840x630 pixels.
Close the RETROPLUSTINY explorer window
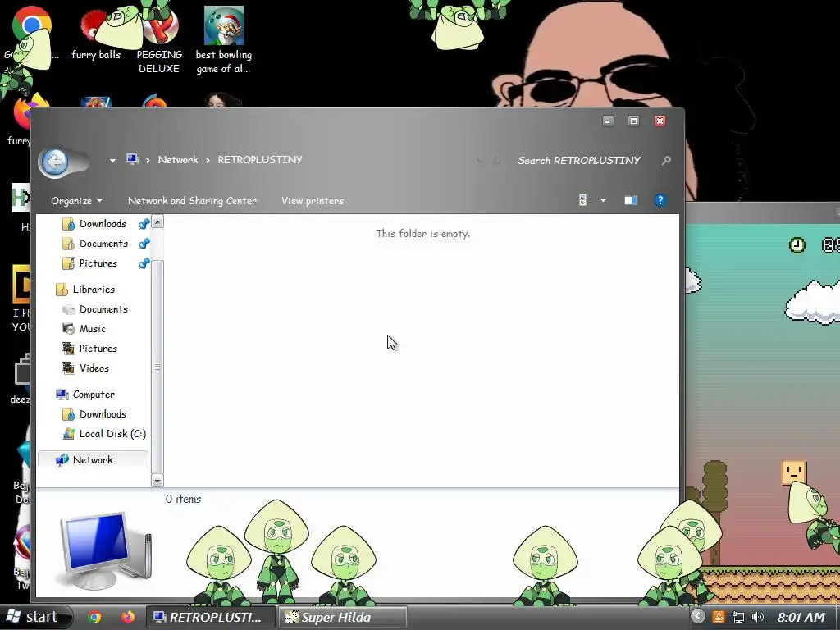pos(660,121)
